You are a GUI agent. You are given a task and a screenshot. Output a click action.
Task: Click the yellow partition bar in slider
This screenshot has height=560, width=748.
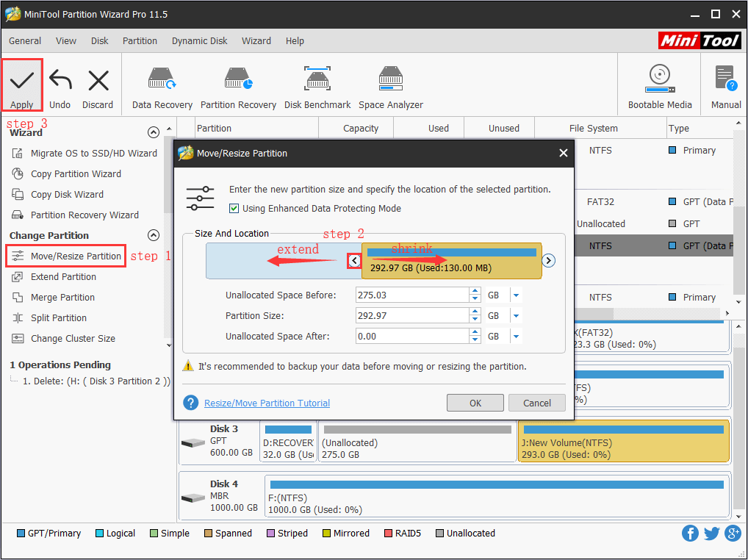(452, 260)
